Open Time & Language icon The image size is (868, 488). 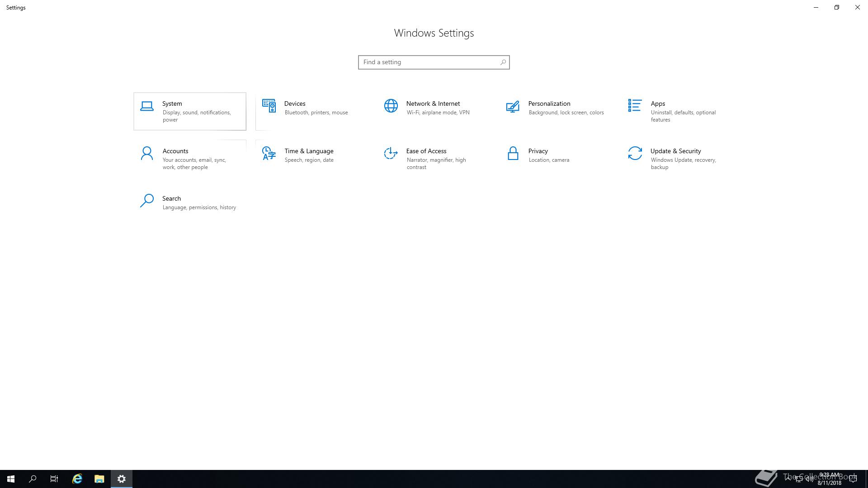[269, 154]
